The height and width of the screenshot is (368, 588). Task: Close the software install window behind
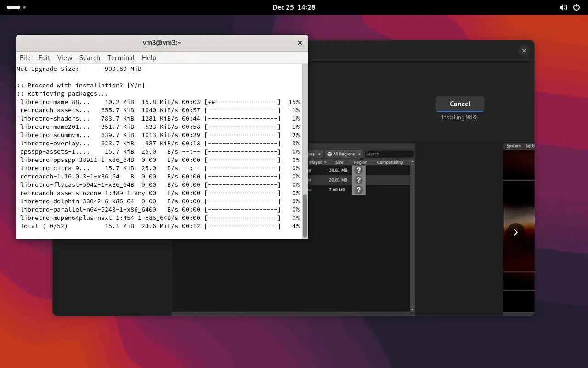524,51
